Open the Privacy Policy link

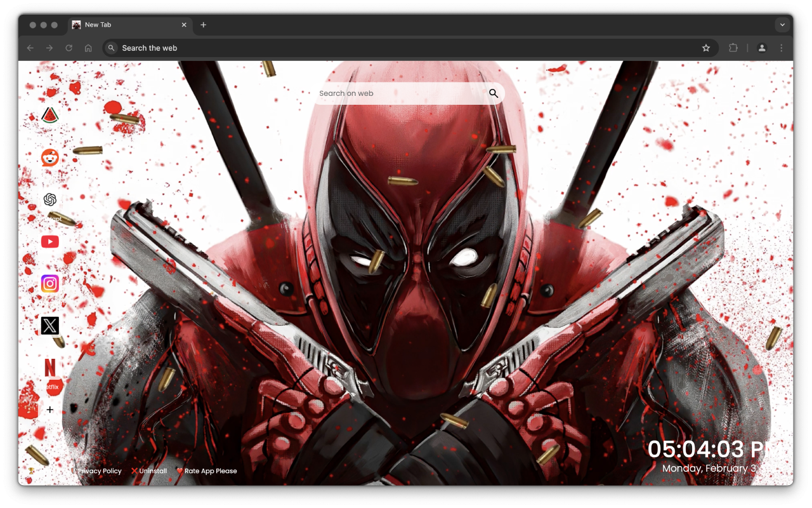pyautogui.click(x=100, y=471)
